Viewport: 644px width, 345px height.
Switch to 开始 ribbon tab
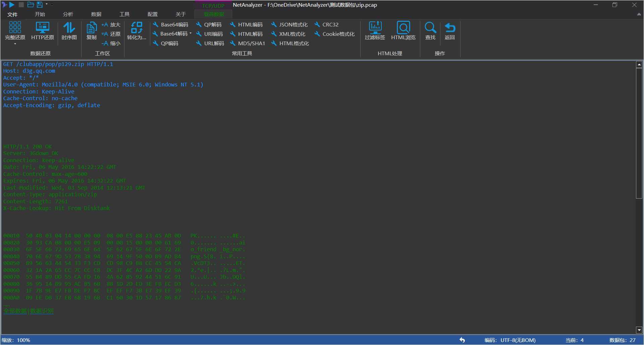click(x=40, y=14)
